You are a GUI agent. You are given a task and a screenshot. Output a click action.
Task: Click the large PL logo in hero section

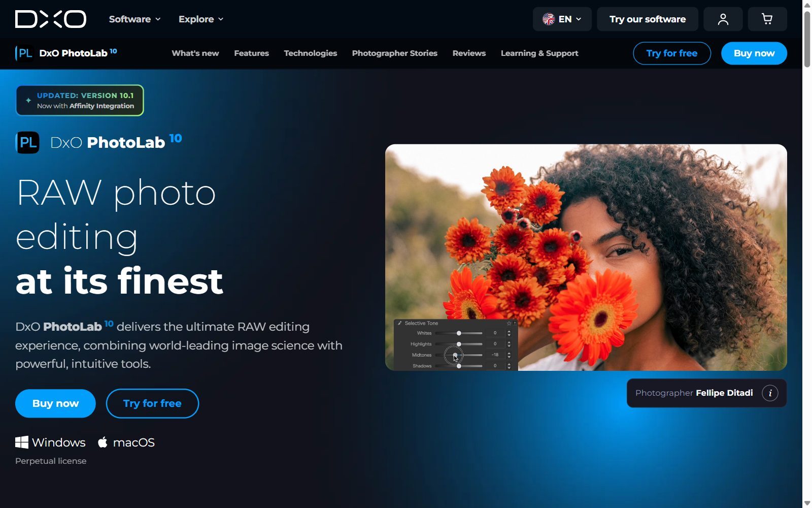(x=27, y=143)
